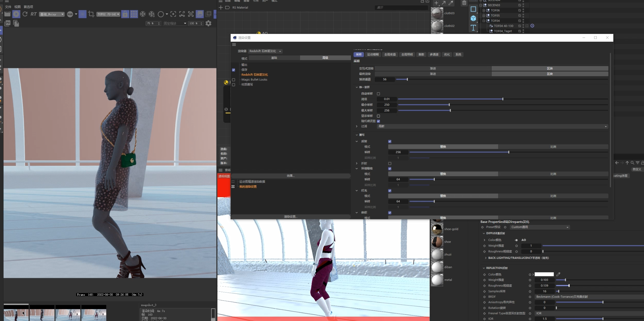Collapse the 统一采样 section
The width and height of the screenshot is (644, 321).
357,87
